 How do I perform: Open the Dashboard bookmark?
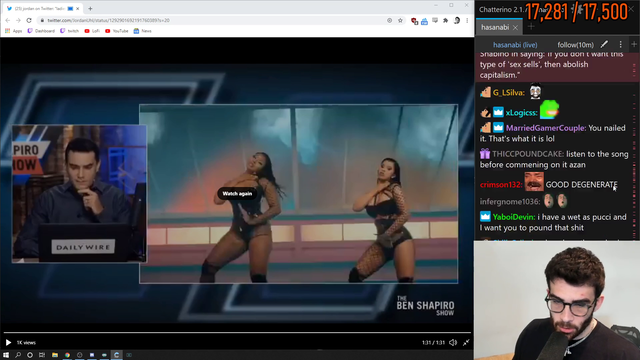(x=41, y=31)
